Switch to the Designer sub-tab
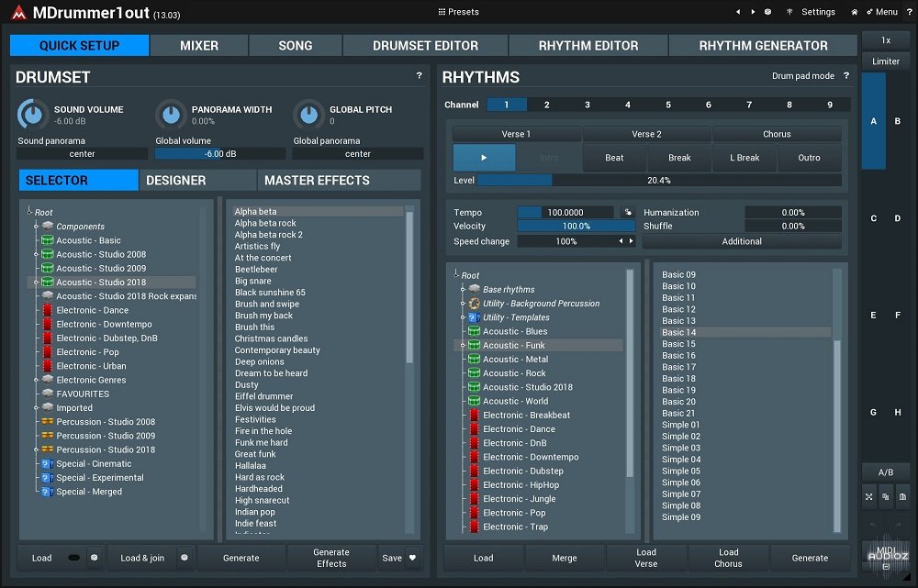The height and width of the screenshot is (588, 918). coord(198,180)
